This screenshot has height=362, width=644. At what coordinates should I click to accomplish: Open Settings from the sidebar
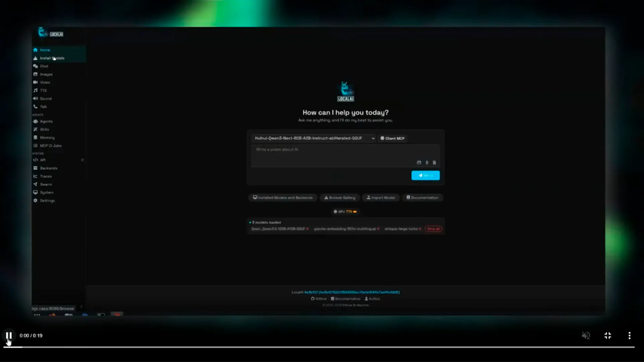(x=59, y=200)
